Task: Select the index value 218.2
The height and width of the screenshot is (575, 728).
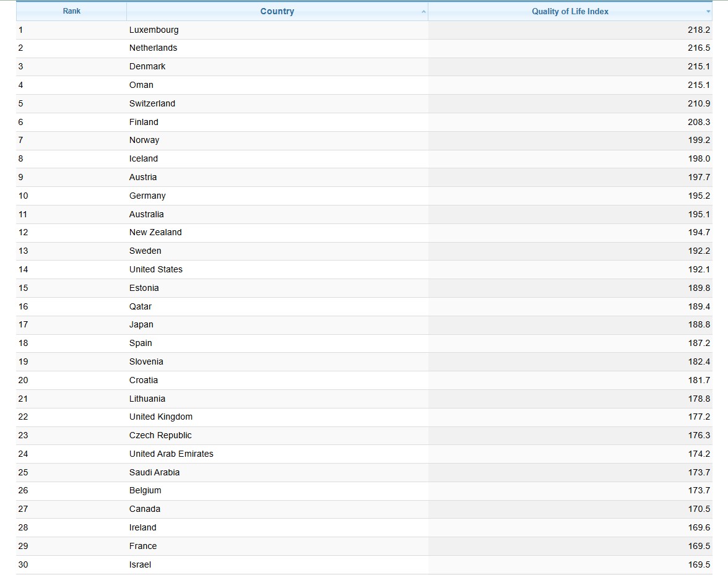Action: point(699,30)
